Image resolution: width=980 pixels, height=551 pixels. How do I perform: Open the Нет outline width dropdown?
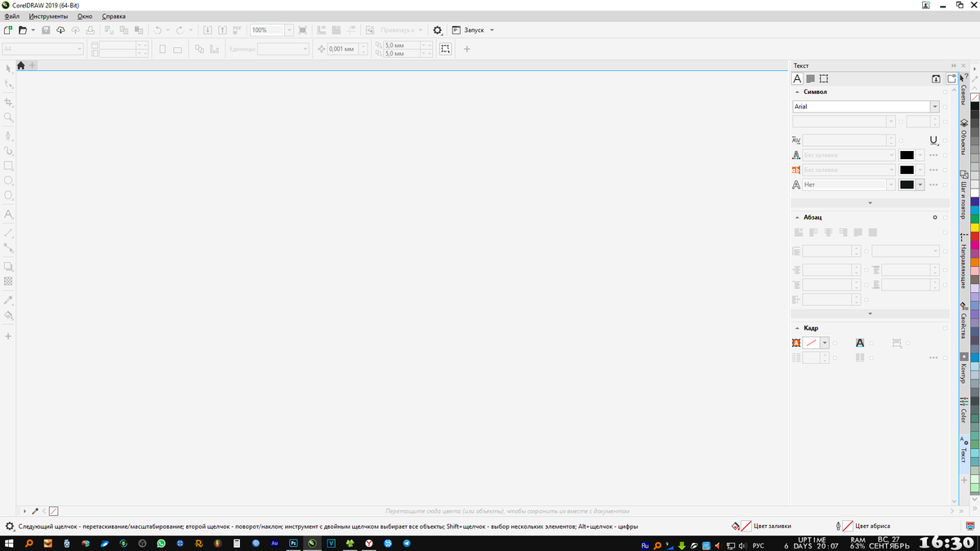pos(890,184)
